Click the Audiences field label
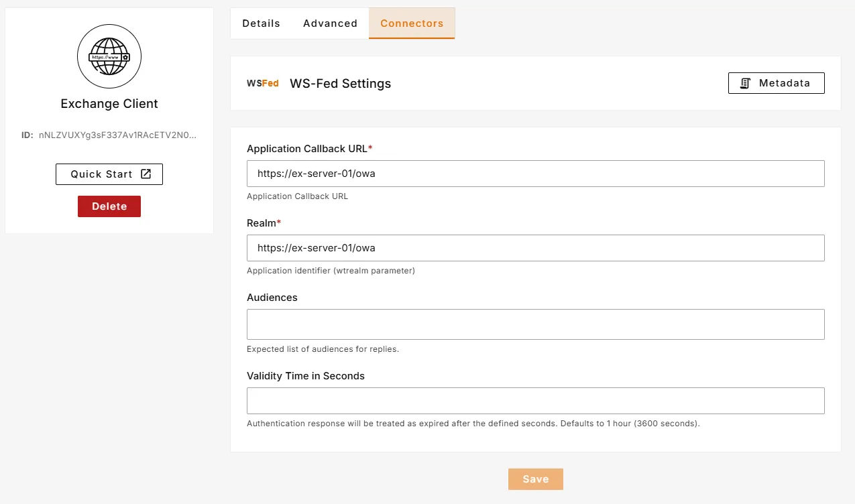Image resolution: width=855 pixels, height=504 pixels. point(272,298)
